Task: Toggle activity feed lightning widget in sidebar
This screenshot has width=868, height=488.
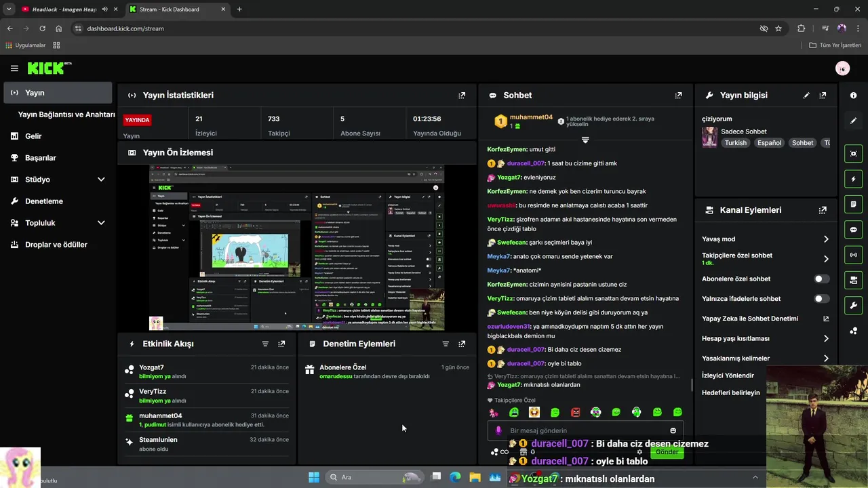Action: pos(854,179)
